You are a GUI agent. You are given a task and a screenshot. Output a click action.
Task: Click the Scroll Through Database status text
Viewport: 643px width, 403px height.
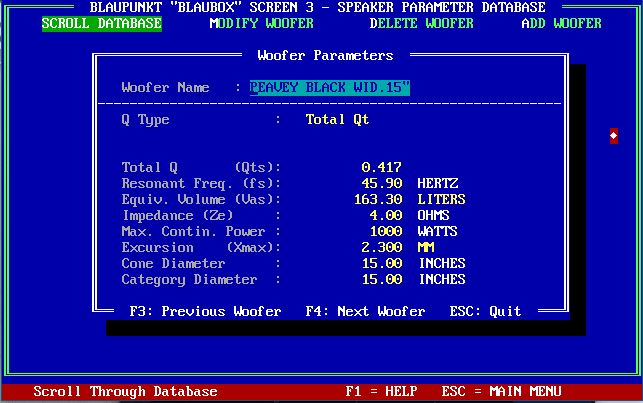(125, 391)
